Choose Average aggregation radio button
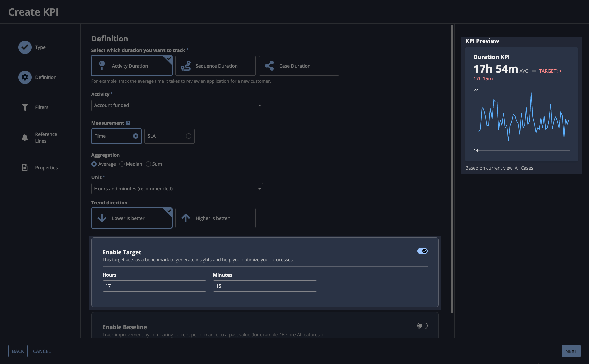The image size is (589, 364). point(94,164)
